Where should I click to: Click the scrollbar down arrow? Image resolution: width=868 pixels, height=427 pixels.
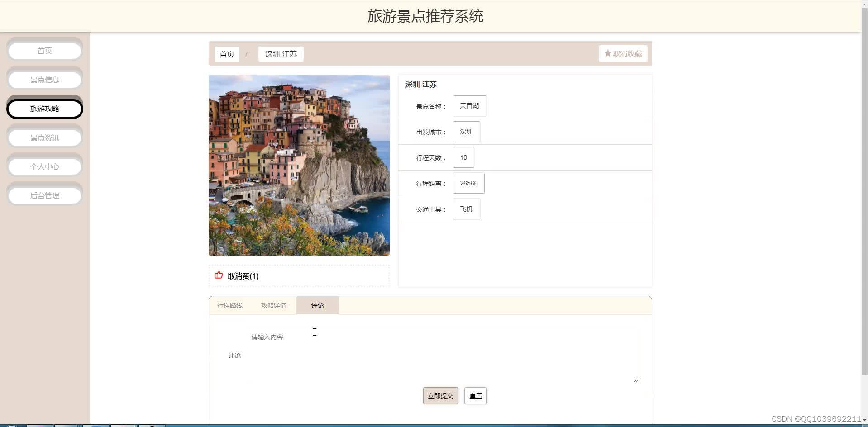pos(864,420)
